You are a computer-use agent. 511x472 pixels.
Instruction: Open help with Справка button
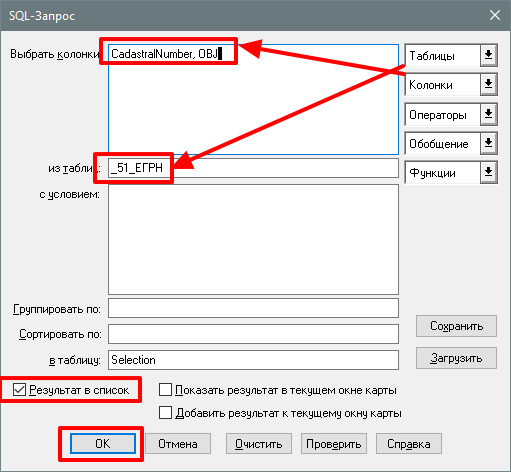click(409, 444)
